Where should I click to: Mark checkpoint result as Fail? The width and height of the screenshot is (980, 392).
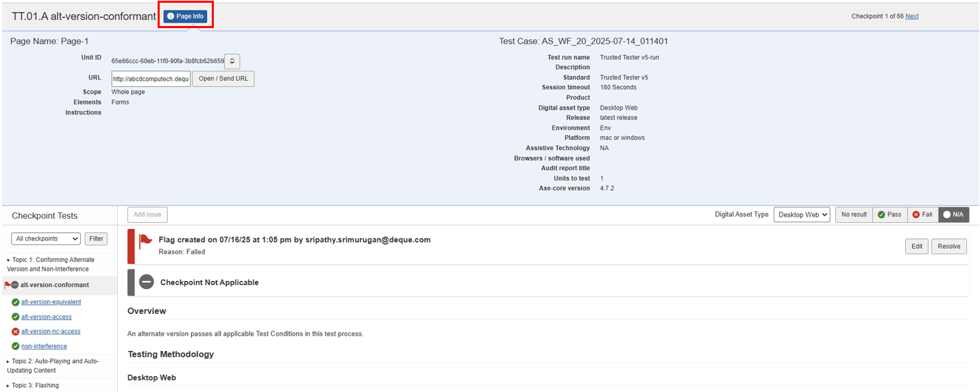pos(922,215)
